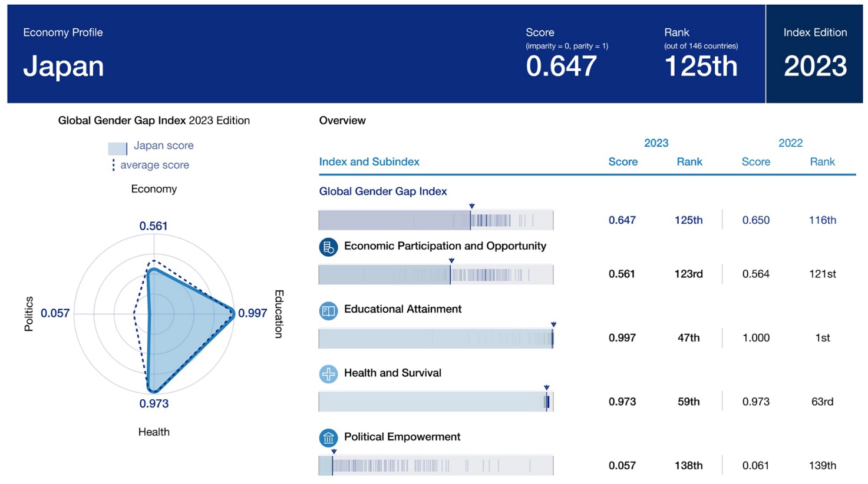Click the 2023 year column header
868x484 pixels.
[656, 143]
